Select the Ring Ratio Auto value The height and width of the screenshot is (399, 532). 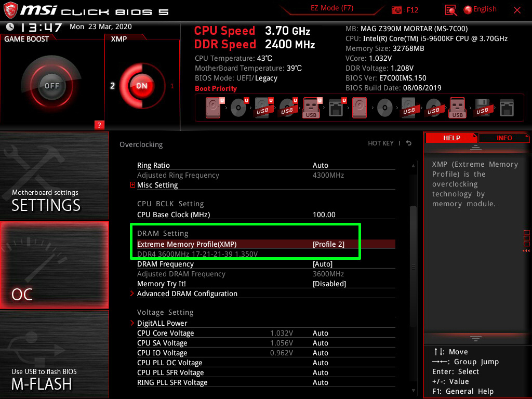click(320, 165)
